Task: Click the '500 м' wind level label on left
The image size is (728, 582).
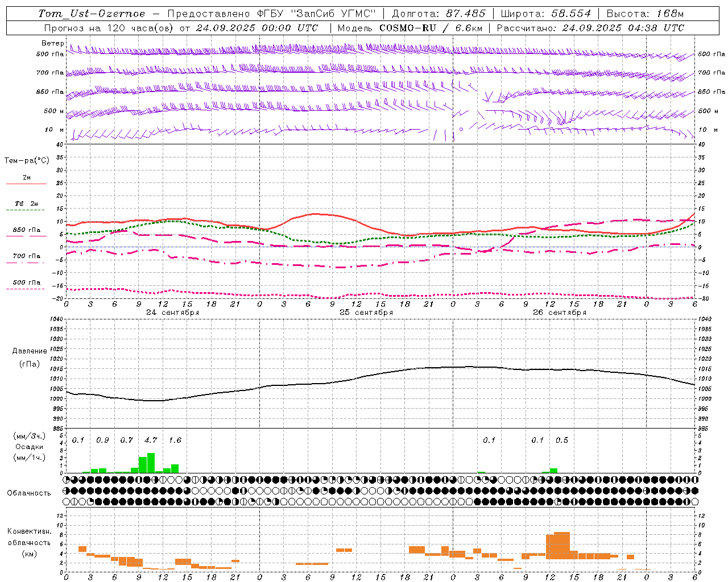Action: pos(54,111)
